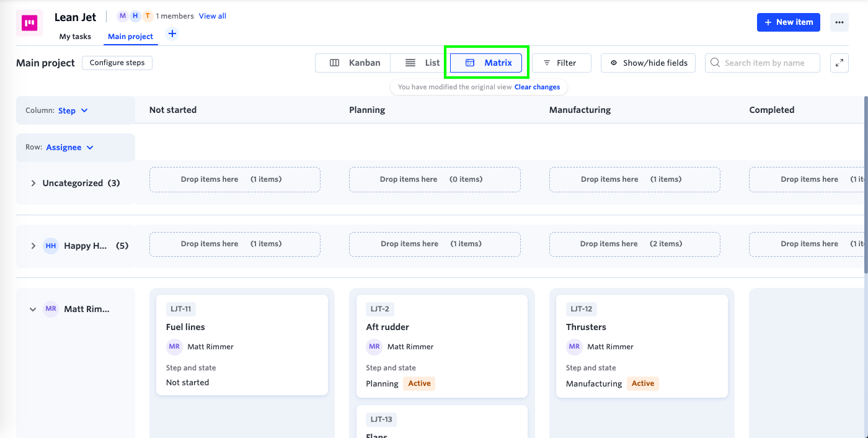Open the Column Step dropdown
The height and width of the screenshot is (438, 868).
coord(73,110)
